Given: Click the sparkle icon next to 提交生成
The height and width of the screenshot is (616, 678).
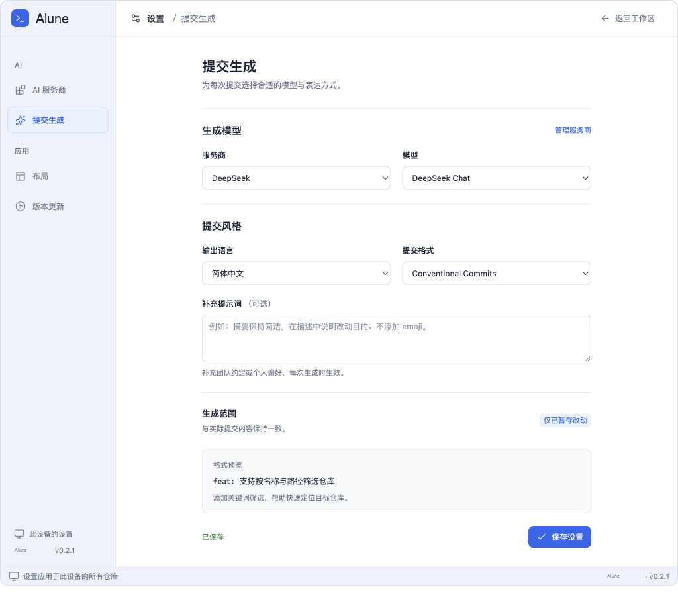Looking at the screenshot, I should [x=21, y=121].
